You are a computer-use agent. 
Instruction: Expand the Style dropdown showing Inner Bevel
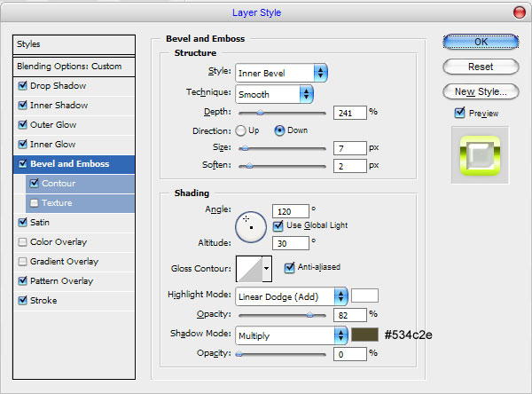pyautogui.click(x=281, y=73)
